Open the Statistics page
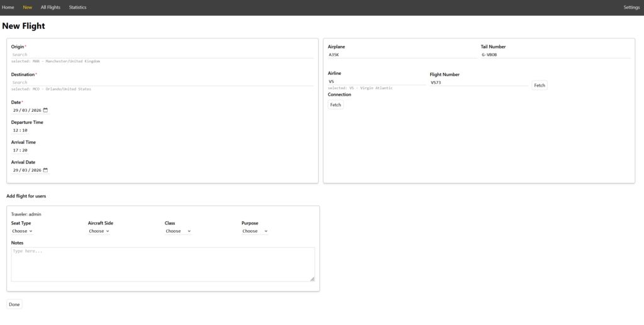This screenshot has width=644, height=325. coord(77,7)
